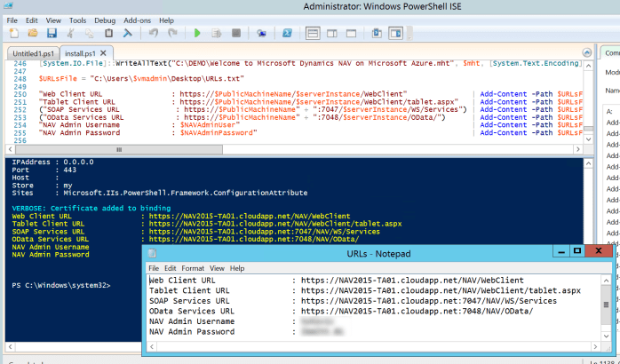Switch to the Untitled1.ps1 tab
The image size is (620, 364).
pos(33,54)
